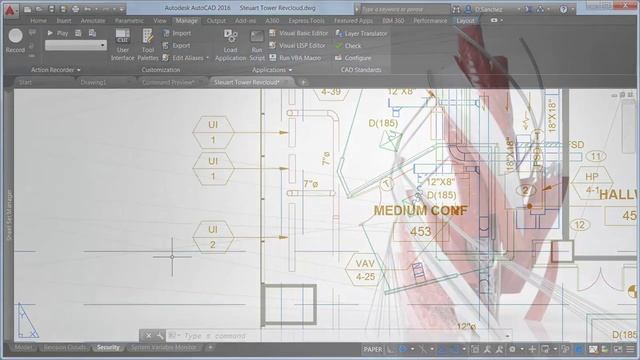Open the Sheet Set Manager palette bar
This screenshot has height=360, width=640.
[9, 215]
